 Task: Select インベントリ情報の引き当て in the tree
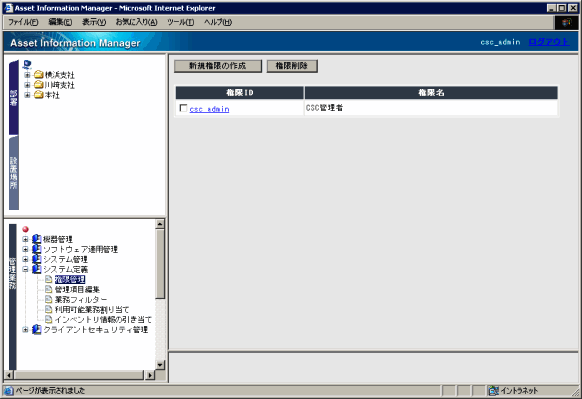[x=103, y=319]
